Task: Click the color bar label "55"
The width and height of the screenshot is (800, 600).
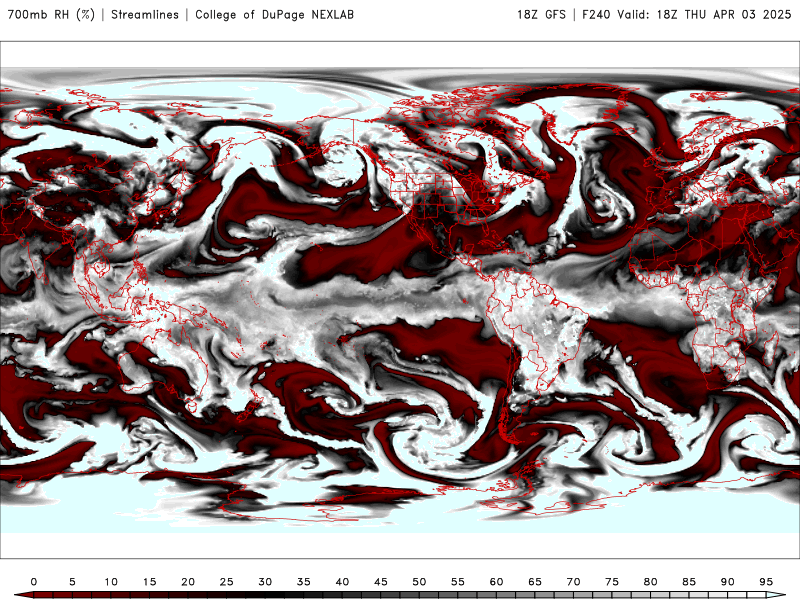Action: point(458,582)
